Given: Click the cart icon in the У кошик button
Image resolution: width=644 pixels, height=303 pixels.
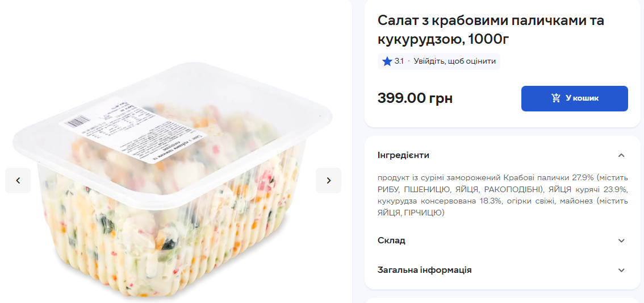Looking at the screenshot, I should (556, 98).
